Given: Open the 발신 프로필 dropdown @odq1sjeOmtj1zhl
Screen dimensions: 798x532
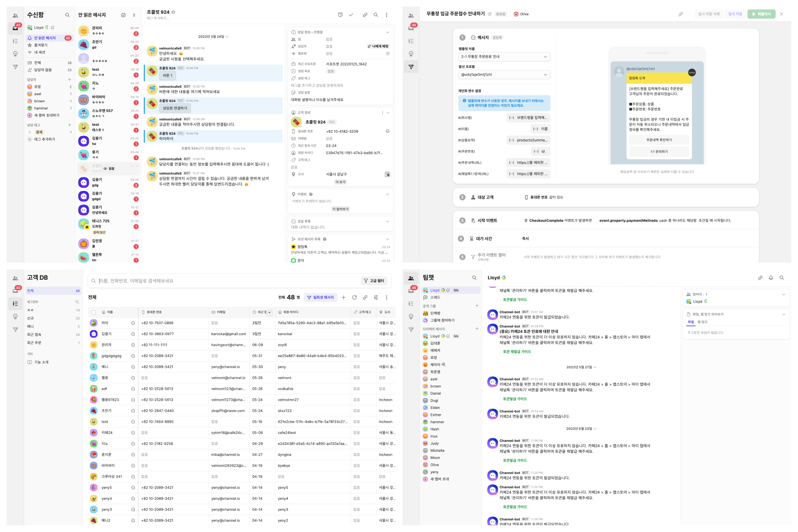Looking at the screenshot, I should [504, 75].
